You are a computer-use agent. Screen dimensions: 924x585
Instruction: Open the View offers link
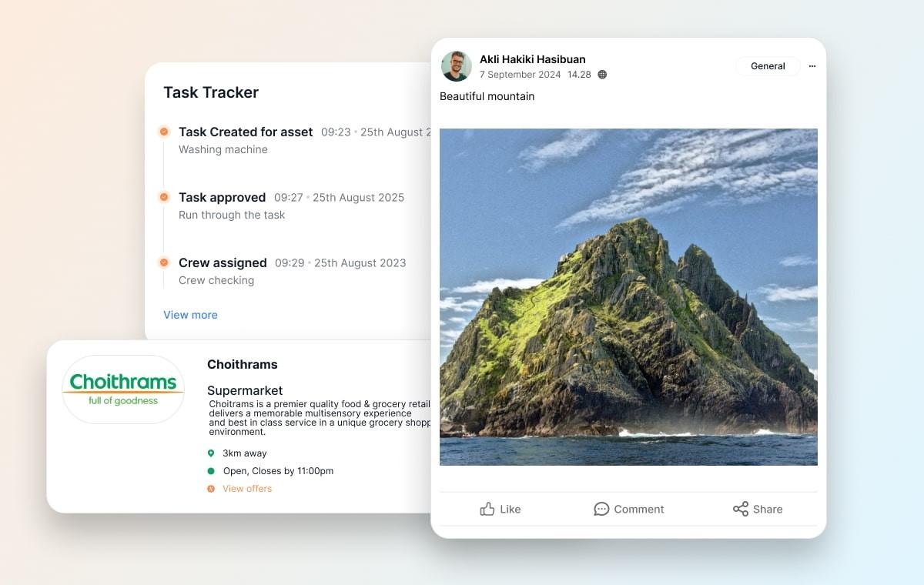click(247, 489)
